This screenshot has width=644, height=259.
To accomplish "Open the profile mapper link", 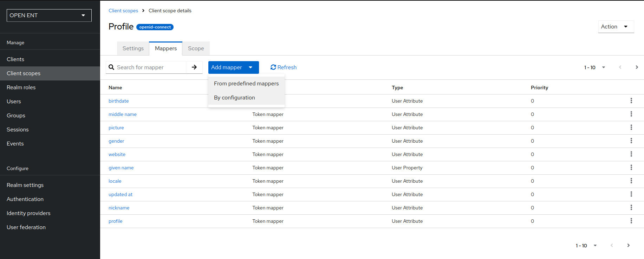I will 116,221.
